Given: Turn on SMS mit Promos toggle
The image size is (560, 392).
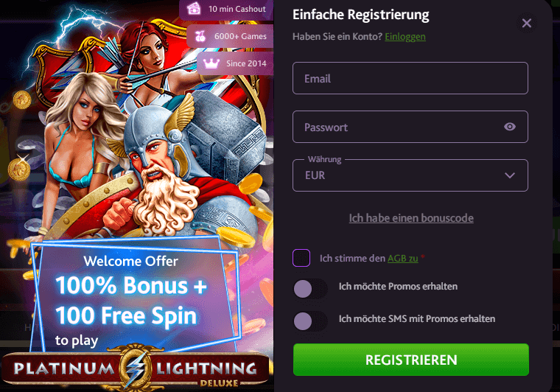Looking at the screenshot, I should pyautogui.click(x=310, y=321).
